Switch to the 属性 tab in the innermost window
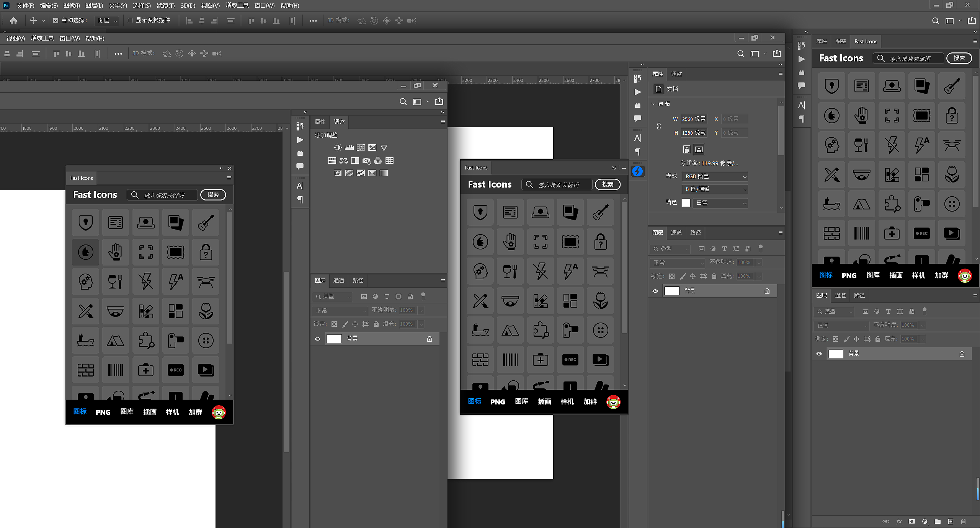Screen dimensions: 980x528 (x=320, y=122)
